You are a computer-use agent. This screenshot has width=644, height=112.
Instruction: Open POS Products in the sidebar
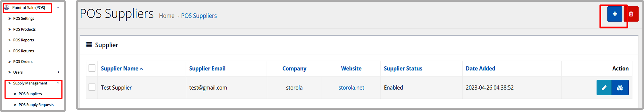click(24, 29)
